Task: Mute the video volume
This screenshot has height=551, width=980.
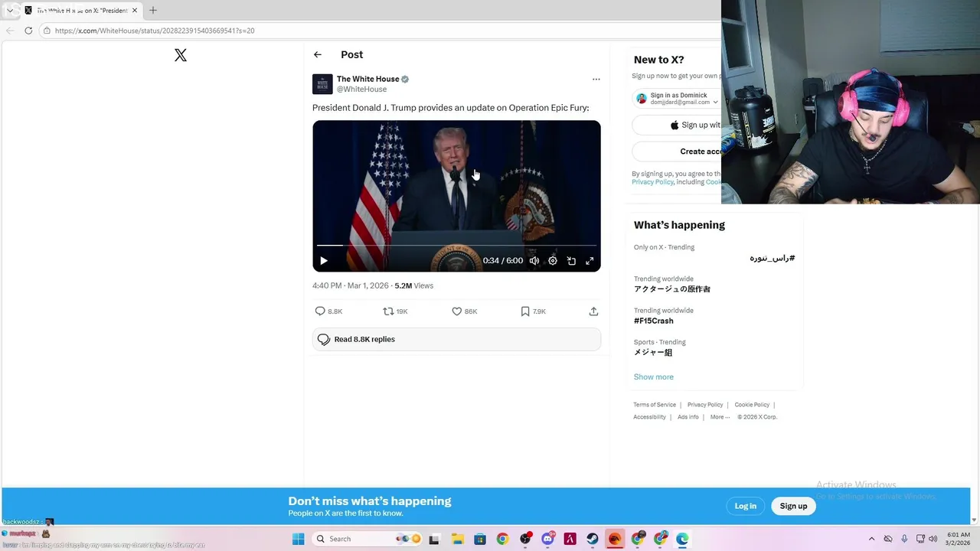Action: coord(534,261)
